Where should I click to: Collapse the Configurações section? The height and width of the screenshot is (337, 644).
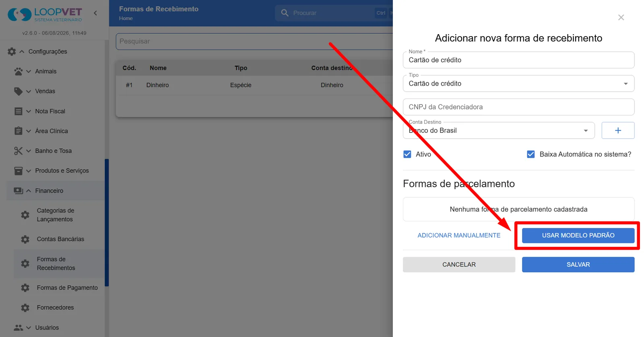(x=22, y=51)
